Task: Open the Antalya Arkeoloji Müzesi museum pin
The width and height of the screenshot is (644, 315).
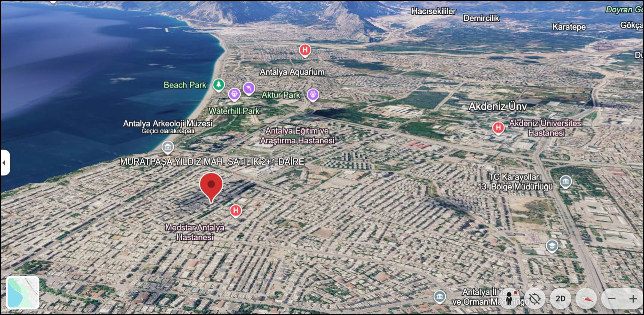Action: click(167, 148)
